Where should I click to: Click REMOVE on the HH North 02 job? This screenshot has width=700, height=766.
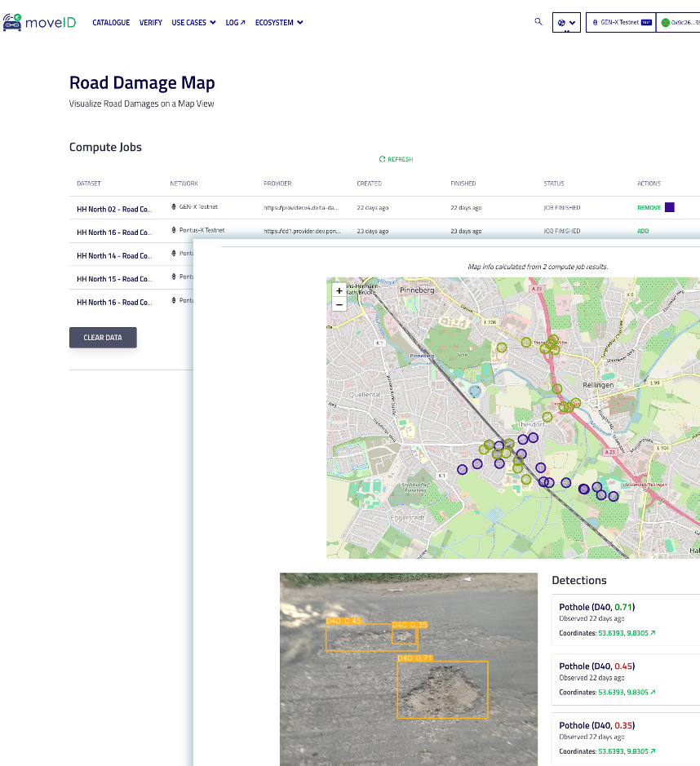(649, 207)
